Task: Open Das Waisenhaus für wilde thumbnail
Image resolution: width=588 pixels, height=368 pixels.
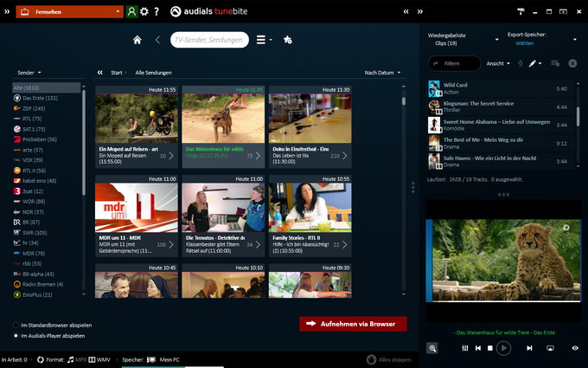Action: (x=223, y=118)
